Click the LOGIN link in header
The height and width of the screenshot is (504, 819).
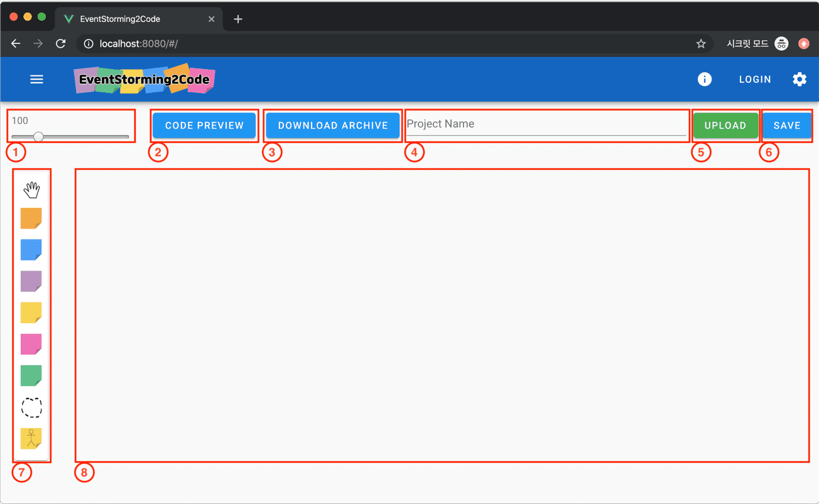(755, 79)
